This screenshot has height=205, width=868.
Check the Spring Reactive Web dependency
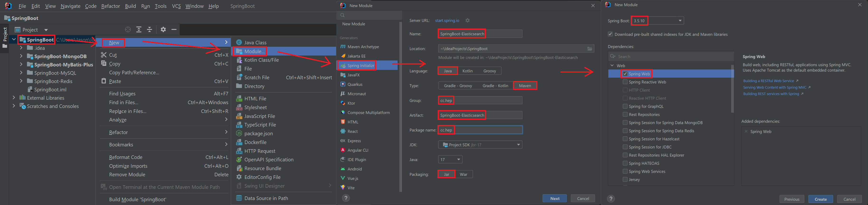coord(625,82)
